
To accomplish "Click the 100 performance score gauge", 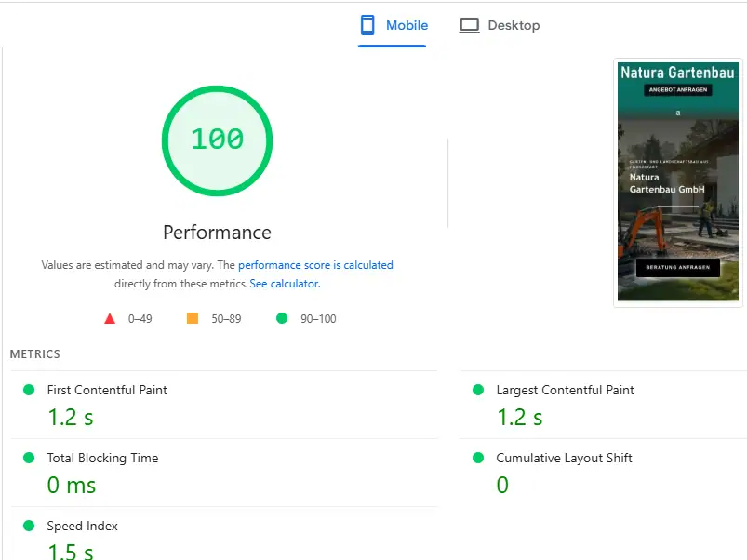I will (218, 140).
